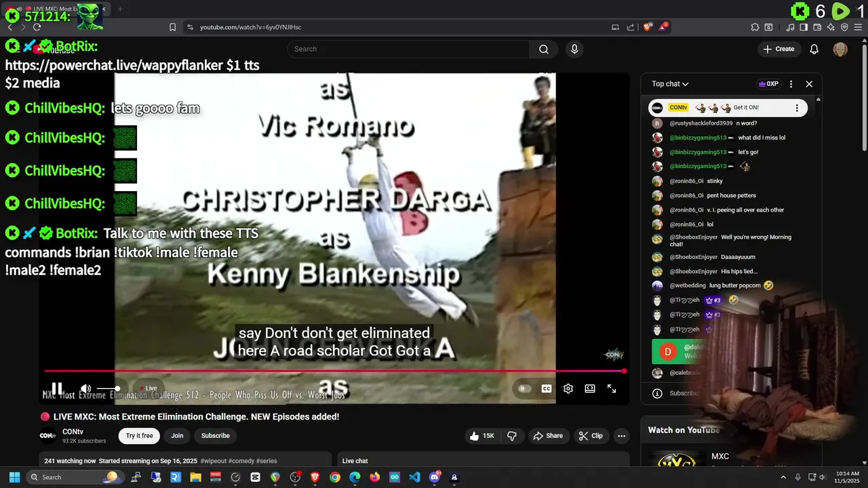Switch to theater mode
The image size is (868, 488).
click(x=590, y=388)
